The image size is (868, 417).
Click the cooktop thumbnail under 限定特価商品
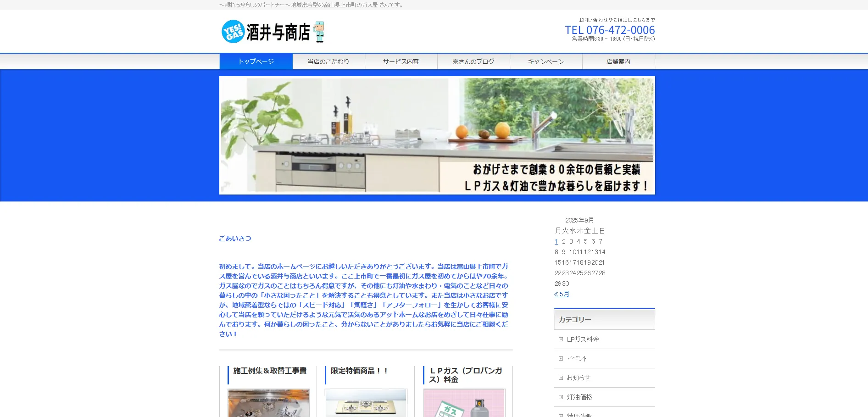(x=366, y=403)
